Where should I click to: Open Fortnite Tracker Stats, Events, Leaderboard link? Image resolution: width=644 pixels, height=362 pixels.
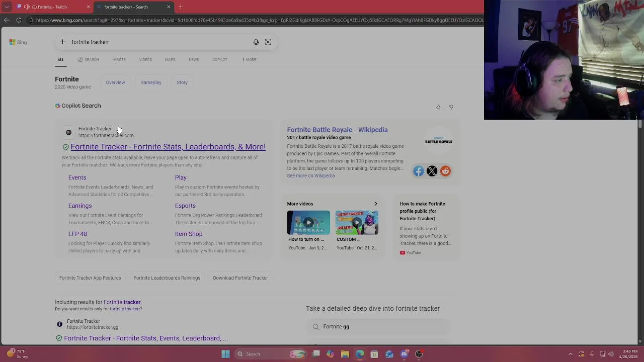click(146, 338)
